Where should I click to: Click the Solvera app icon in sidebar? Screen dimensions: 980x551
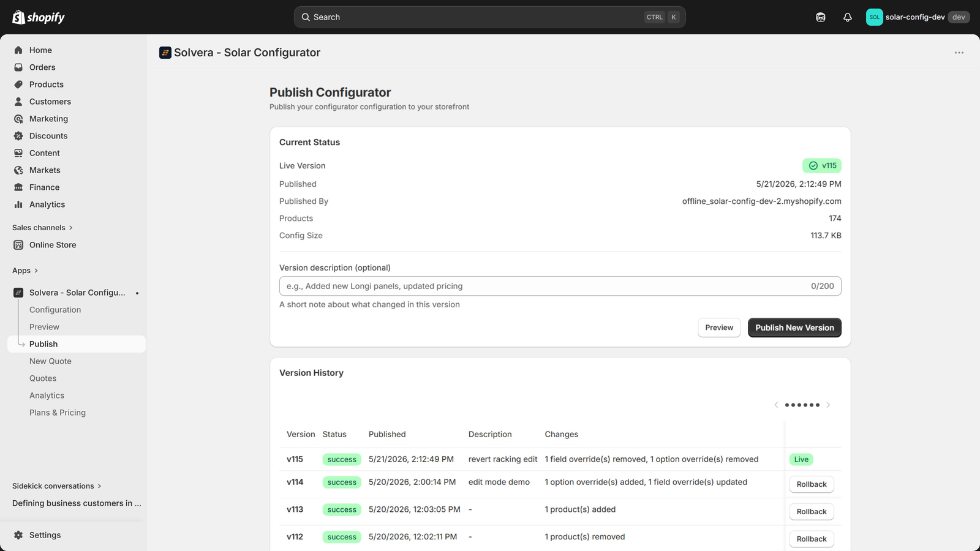18,293
